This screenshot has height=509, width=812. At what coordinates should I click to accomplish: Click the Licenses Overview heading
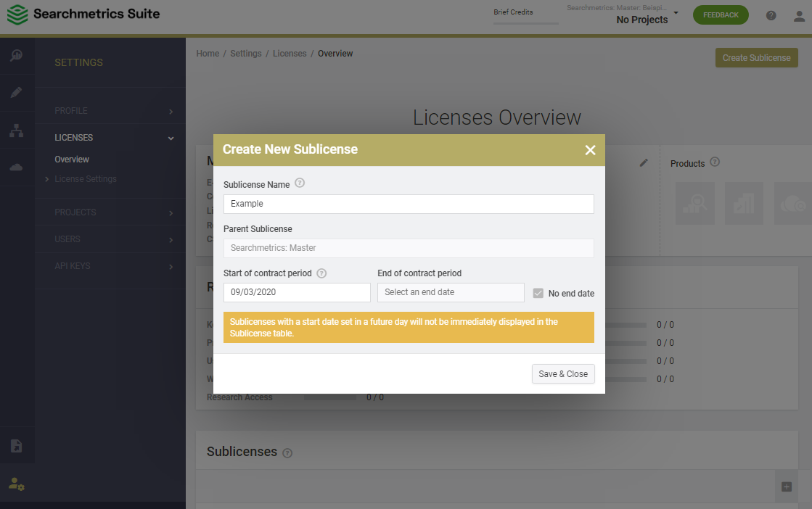497,117
